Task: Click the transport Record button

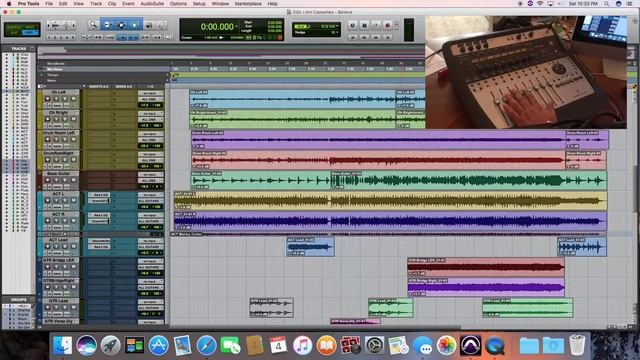Action: 388,25
